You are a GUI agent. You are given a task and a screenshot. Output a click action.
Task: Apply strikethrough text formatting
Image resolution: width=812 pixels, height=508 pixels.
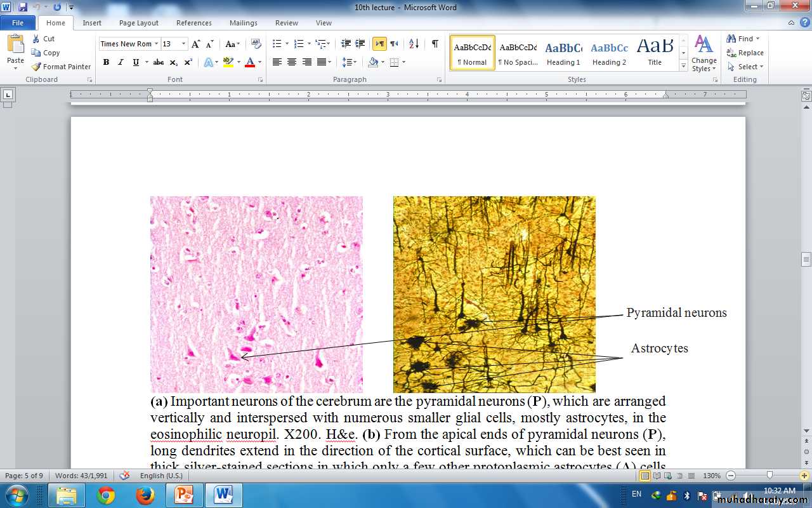pos(159,62)
